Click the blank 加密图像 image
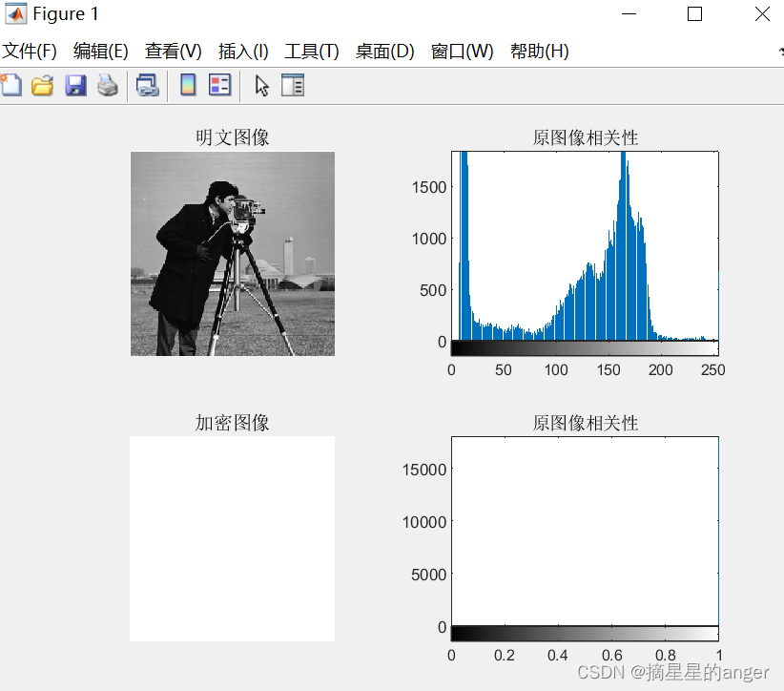Screen dimensions: 784x691 (233, 538)
